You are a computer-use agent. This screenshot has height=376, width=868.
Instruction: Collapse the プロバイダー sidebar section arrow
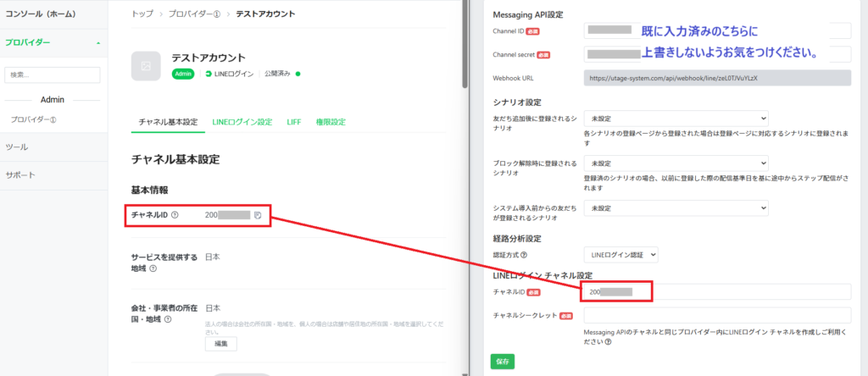click(x=97, y=41)
